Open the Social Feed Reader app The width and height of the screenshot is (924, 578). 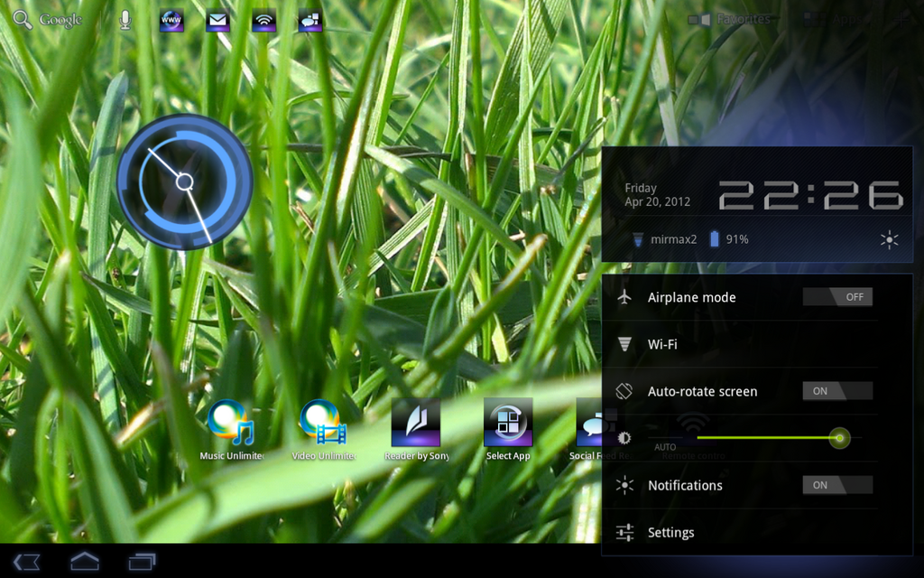click(596, 426)
